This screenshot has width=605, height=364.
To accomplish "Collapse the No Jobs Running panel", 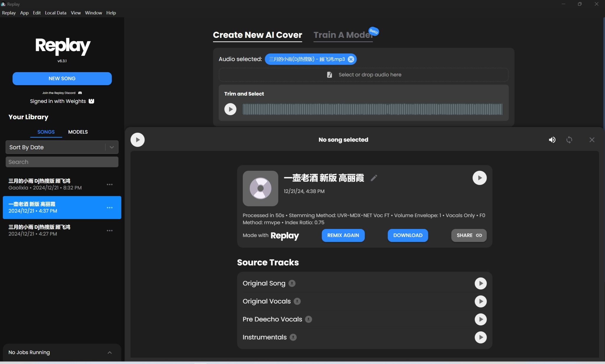I will [x=110, y=352].
